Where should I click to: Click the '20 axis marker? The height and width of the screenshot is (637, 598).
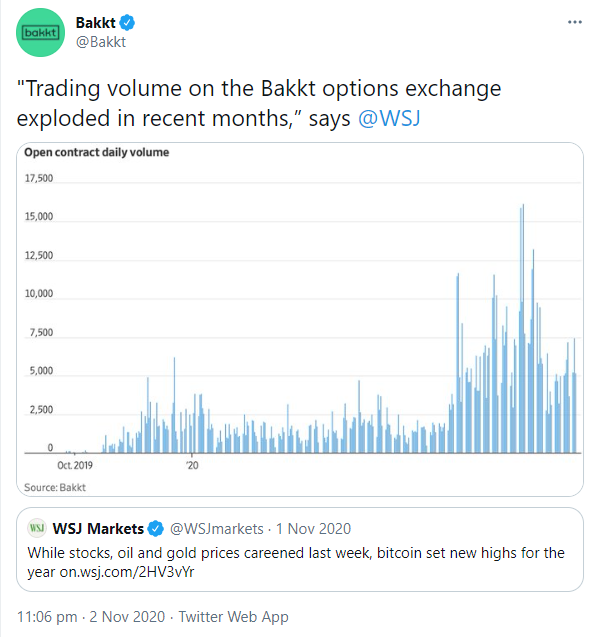192,465
